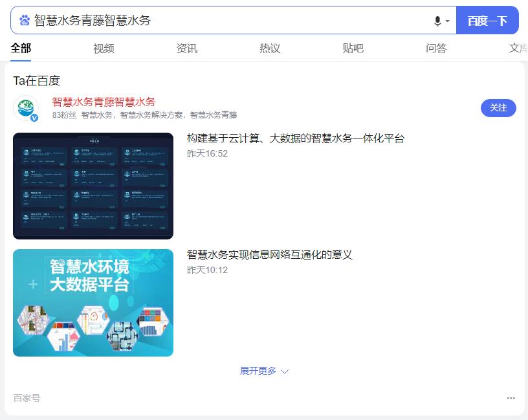Click the 83粉丝 follower count text
The height and width of the screenshot is (420, 528).
pos(64,115)
